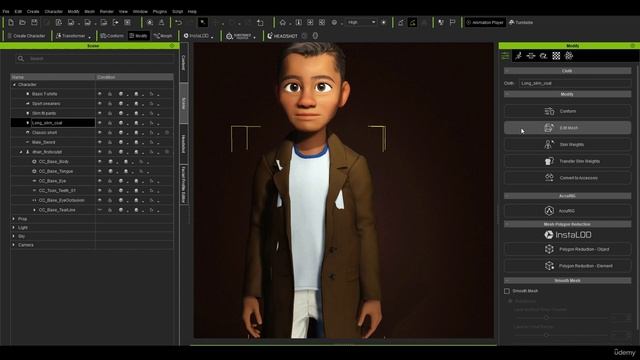
Task: Enable the Smooth Mesh checkbox
Action: tap(507, 291)
